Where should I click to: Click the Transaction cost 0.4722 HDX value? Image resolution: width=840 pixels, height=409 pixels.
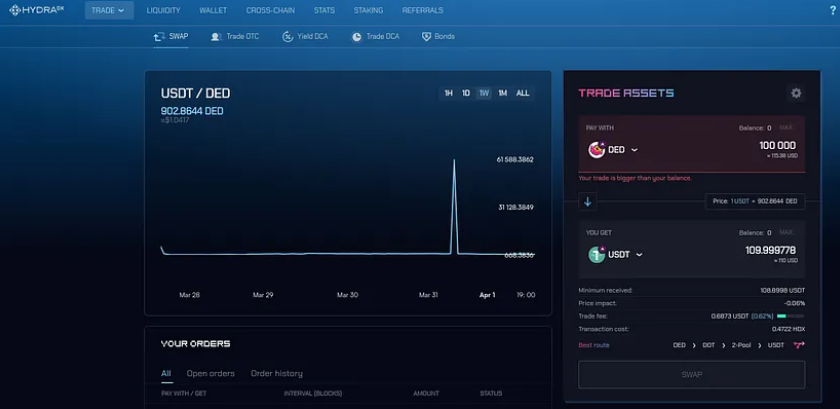point(788,329)
